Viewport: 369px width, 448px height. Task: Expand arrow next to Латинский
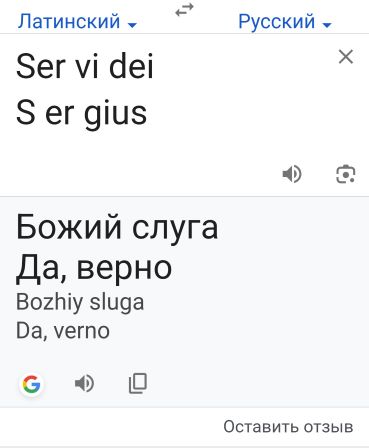pyautogui.click(x=132, y=25)
